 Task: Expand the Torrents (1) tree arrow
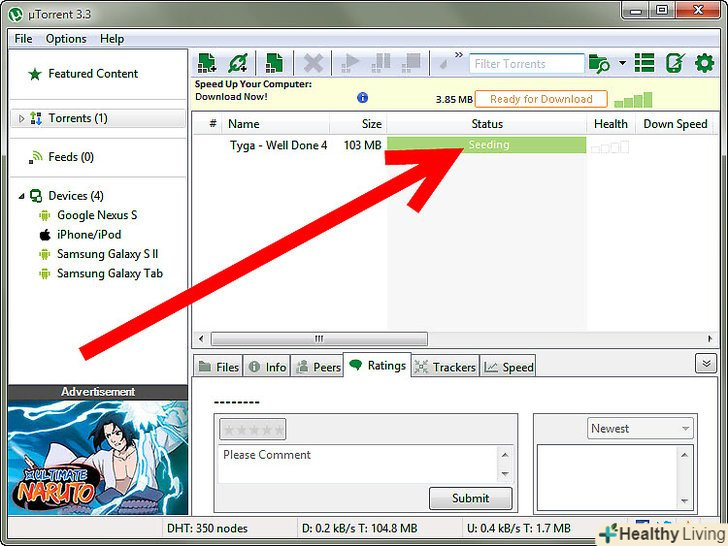click(21, 118)
